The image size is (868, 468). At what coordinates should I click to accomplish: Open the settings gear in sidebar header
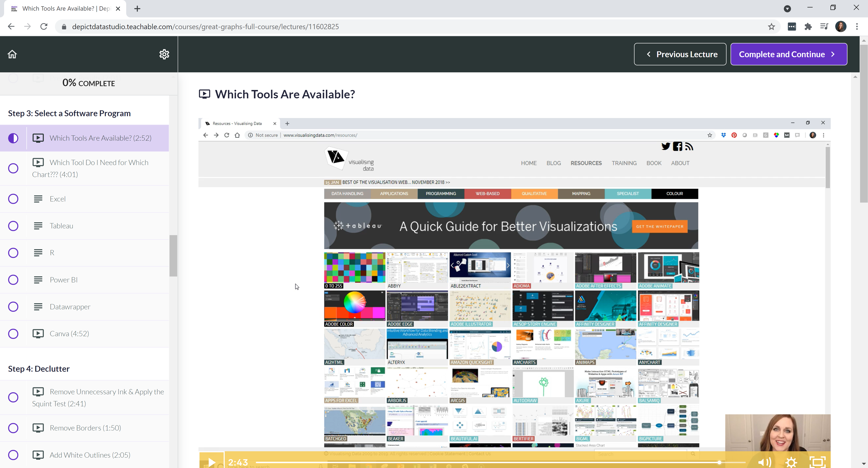pyautogui.click(x=164, y=54)
